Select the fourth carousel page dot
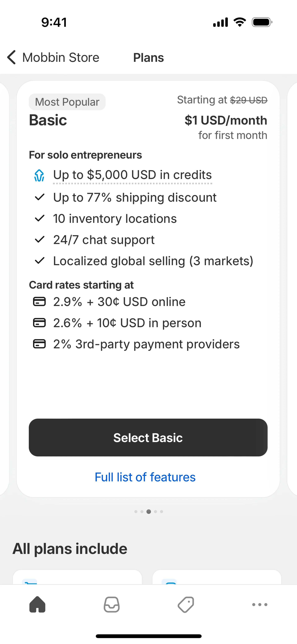This screenshot has height=644, width=297. point(155,512)
